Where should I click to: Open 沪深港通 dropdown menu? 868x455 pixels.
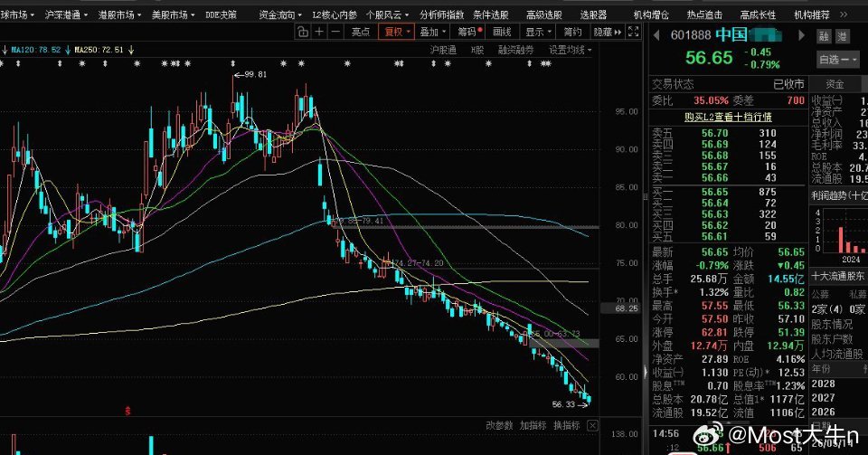pyautogui.click(x=66, y=15)
